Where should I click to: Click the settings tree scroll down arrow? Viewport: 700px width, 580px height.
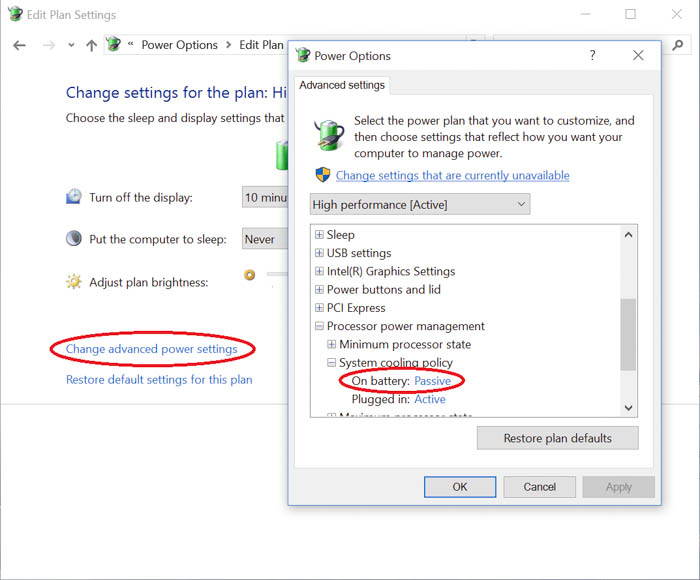(629, 407)
